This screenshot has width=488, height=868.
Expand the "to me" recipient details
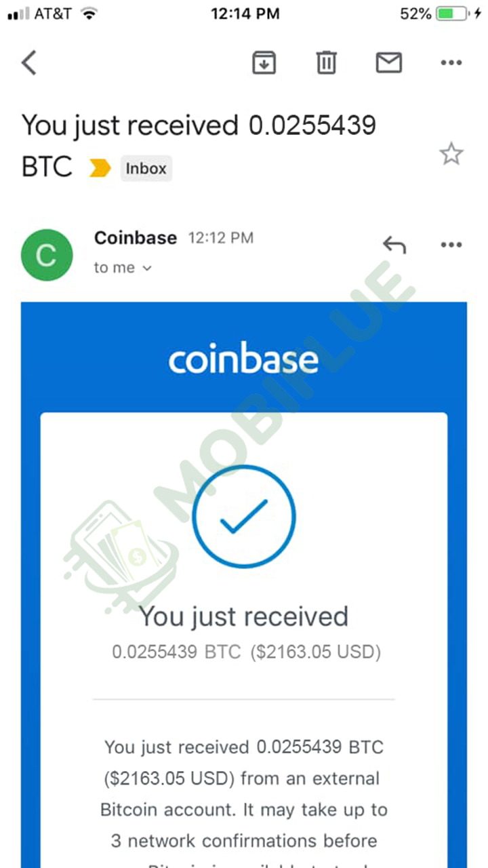tap(123, 268)
